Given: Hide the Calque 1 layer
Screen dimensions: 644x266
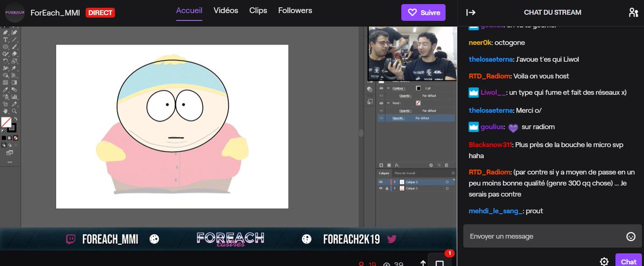Looking at the screenshot, I should pos(381,188).
